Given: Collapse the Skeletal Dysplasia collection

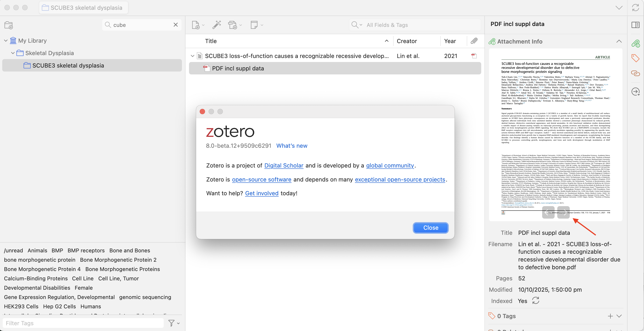Looking at the screenshot, I should 13,53.
